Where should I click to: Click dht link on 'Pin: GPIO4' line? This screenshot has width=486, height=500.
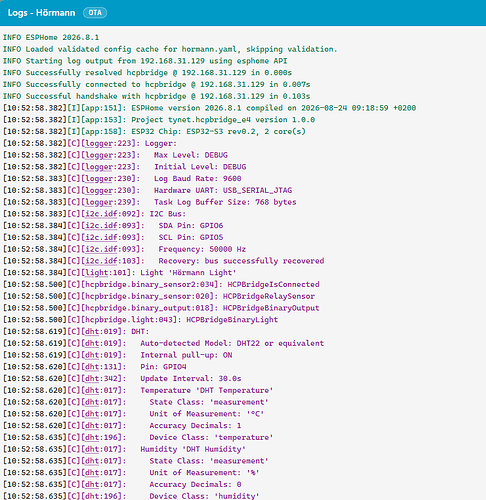pyautogui.click(x=92, y=367)
